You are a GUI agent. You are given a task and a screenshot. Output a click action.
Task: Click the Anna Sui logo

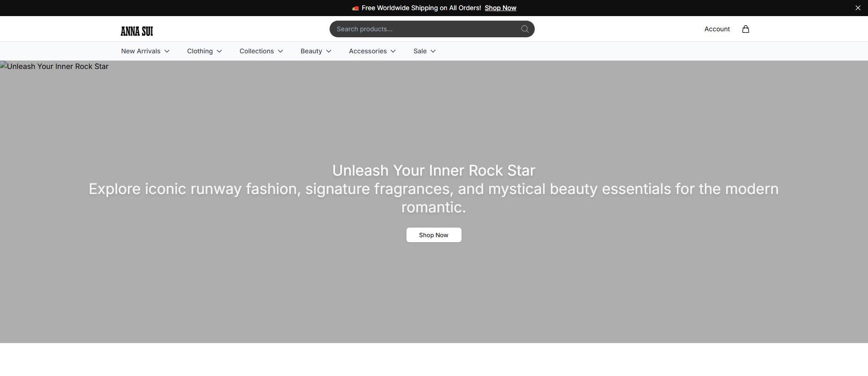click(137, 31)
